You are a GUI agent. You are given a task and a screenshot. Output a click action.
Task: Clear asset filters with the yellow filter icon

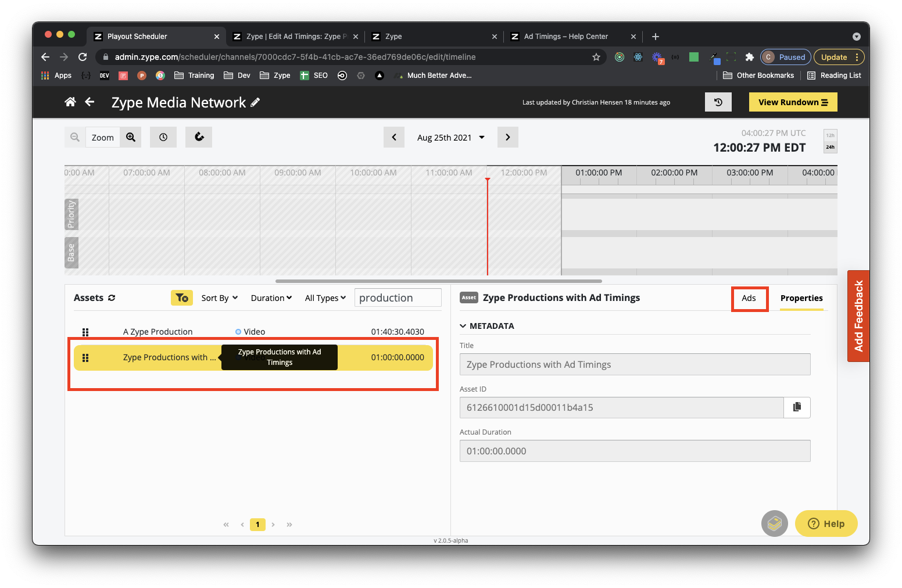[182, 297]
